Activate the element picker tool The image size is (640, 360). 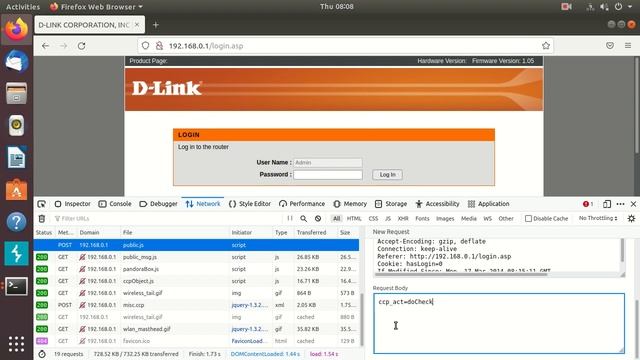point(41,204)
